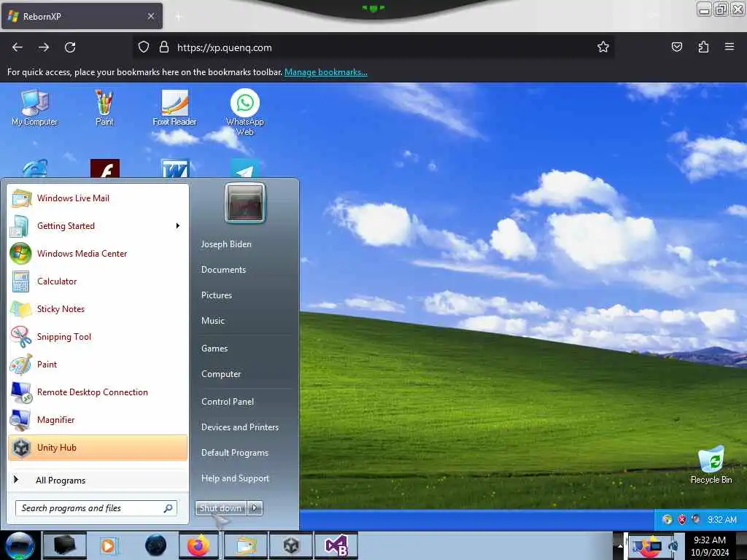Open Foxit Reader desktop shortcut
The image size is (747, 560).
(x=175, y=108)
